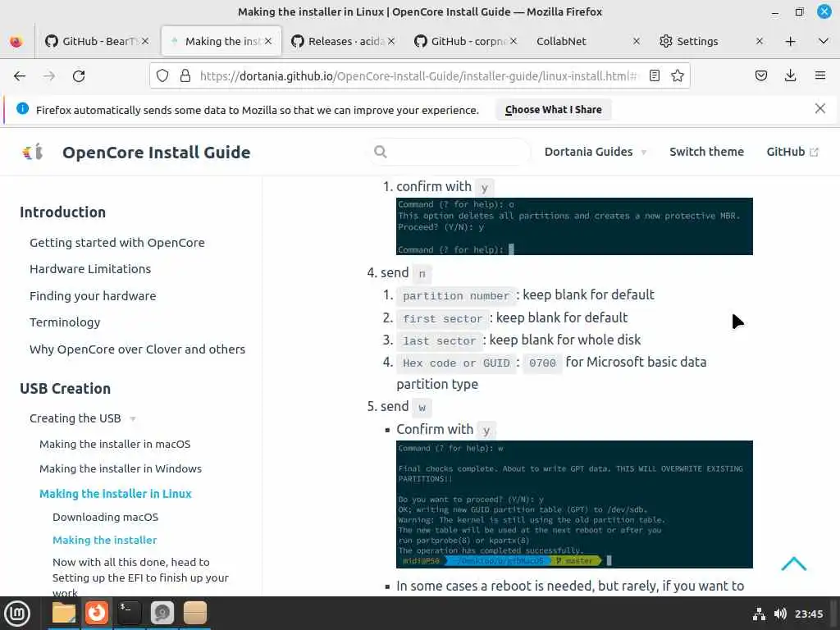840x630 pixels.
Task: Click the URL address bar
Action: 418,76
